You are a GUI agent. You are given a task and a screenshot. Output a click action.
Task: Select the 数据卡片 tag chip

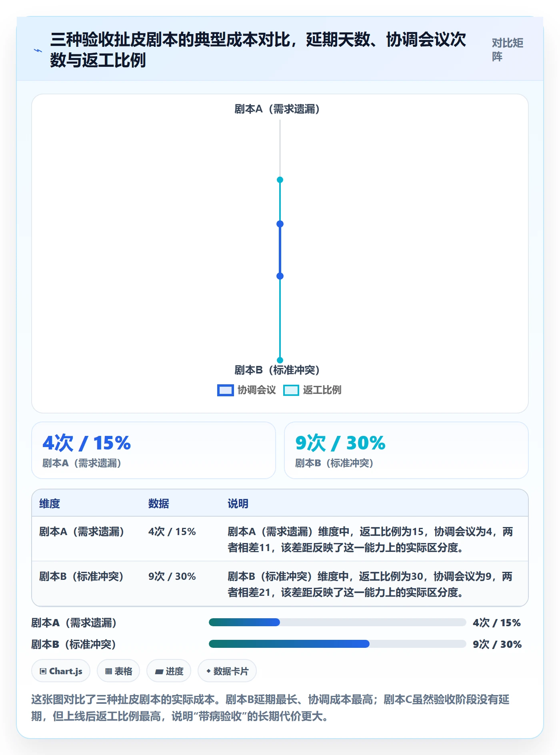[x=227, y=671]
